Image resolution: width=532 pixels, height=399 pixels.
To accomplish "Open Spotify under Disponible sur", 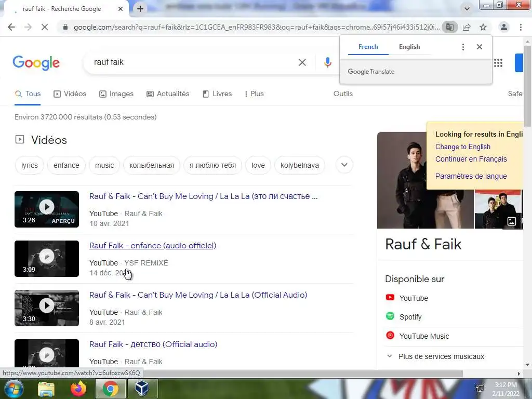I will click(404, 317).
